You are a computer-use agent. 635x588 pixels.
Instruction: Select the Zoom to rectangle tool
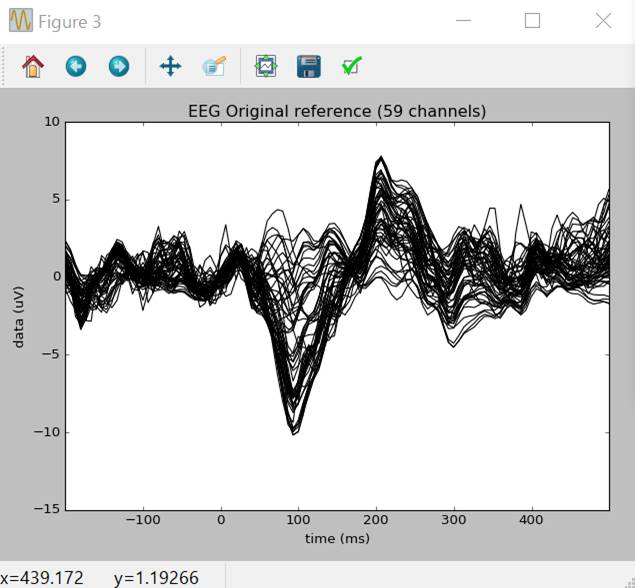(x=214, y=67)
